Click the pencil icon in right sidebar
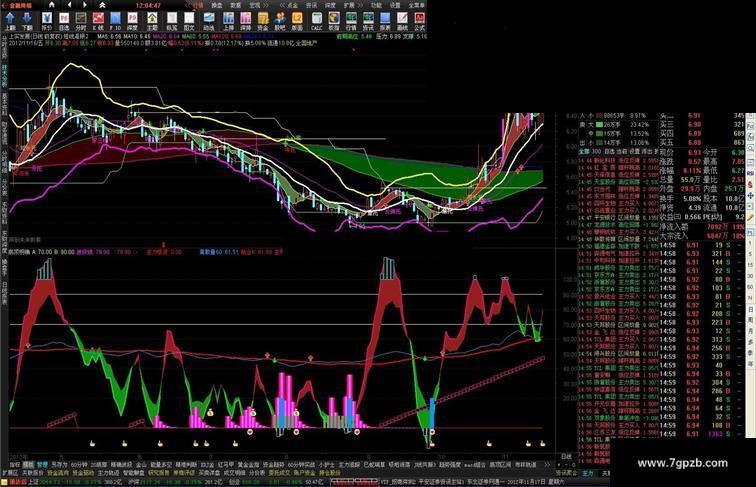 750,217
